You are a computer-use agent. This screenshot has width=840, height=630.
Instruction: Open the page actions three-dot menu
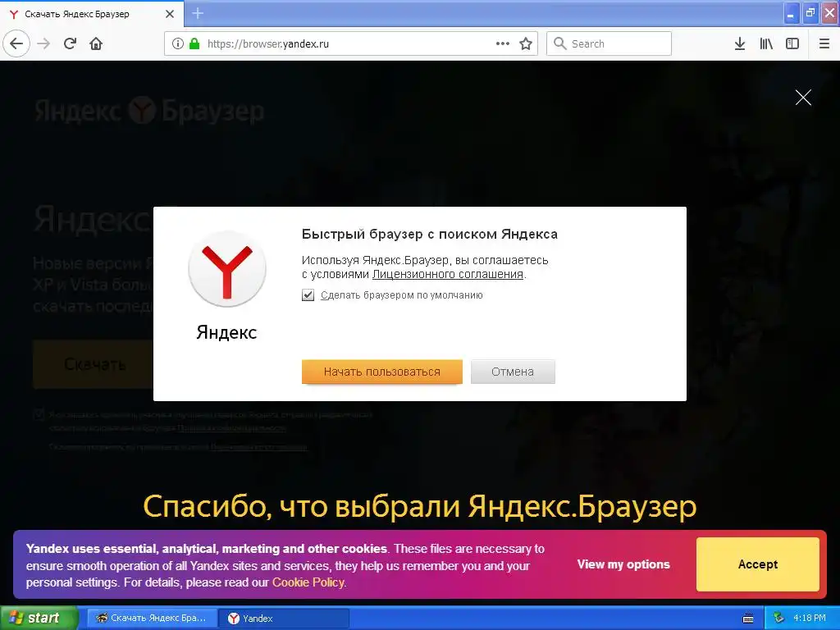[x=503, y=43]
